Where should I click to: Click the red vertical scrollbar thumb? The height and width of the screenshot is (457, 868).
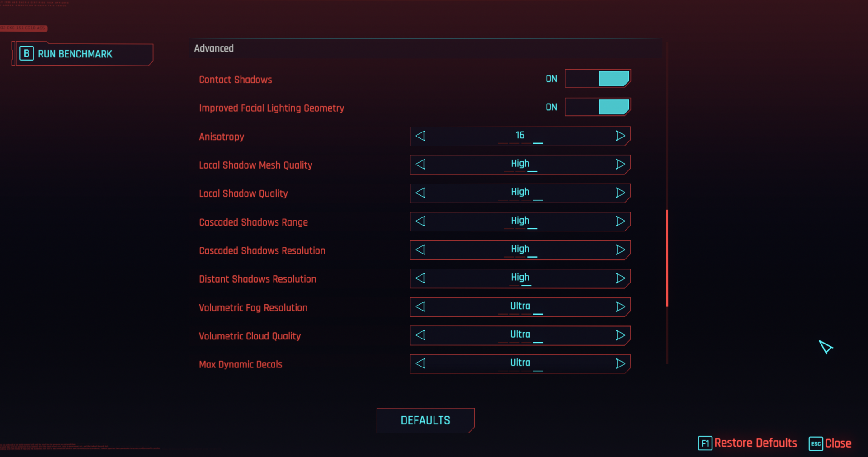[667, 258]
